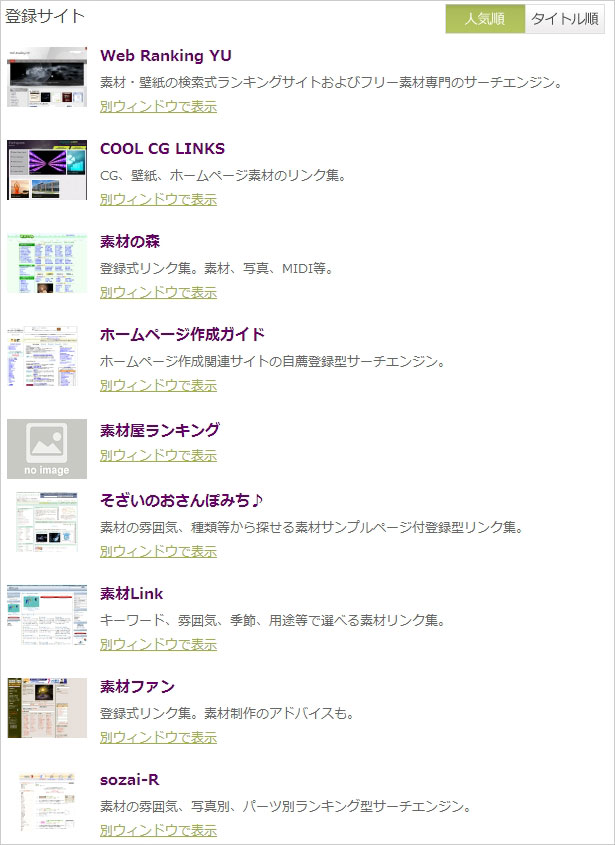
Task: Open the Web Ranking YU title link
Action: click(166, 56)
